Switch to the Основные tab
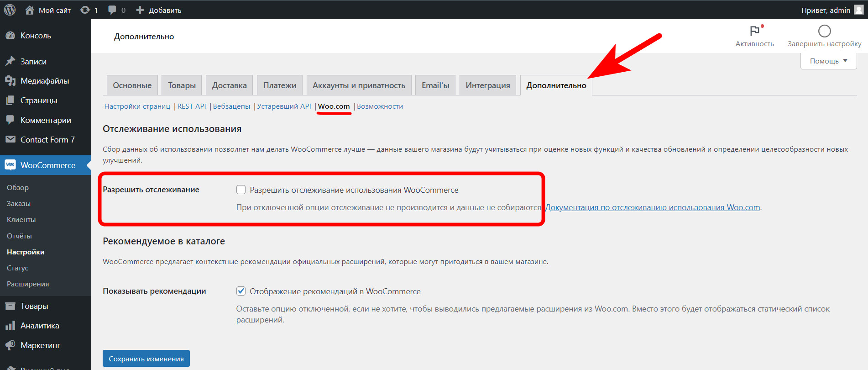Viewport: 868px width, 370px height. (x=132, y=85)
